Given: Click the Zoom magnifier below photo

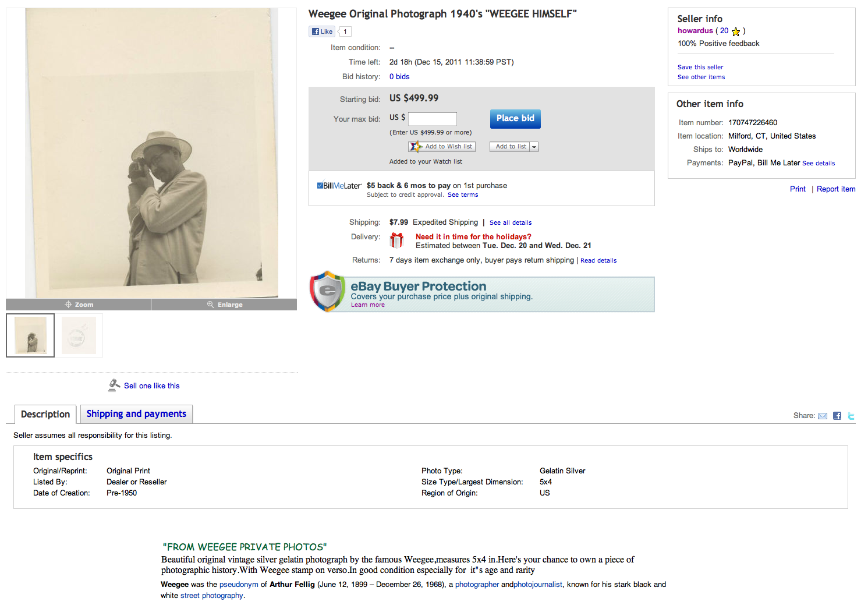Looking at the screenshot, I should [x=79, y=305].
